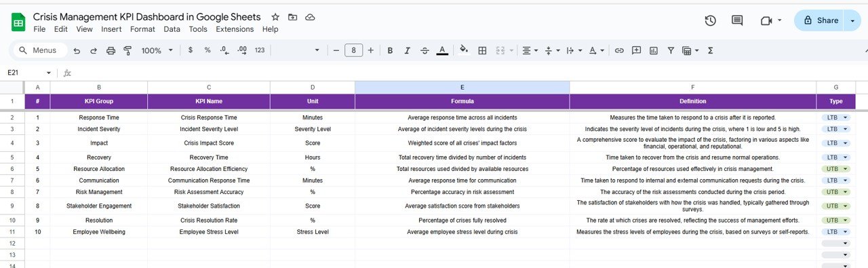Open the Google Sheets home icon
Screen dimensions: 868x268
[18, 22]
